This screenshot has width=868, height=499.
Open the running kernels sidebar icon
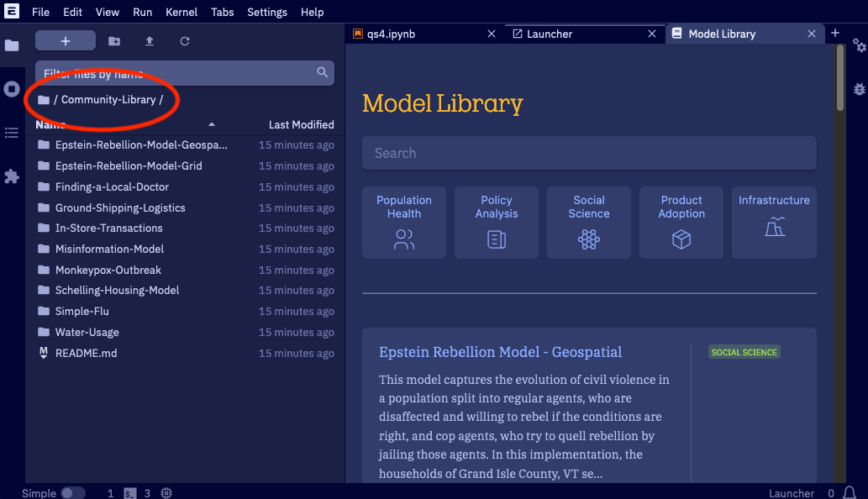(12, 89)
